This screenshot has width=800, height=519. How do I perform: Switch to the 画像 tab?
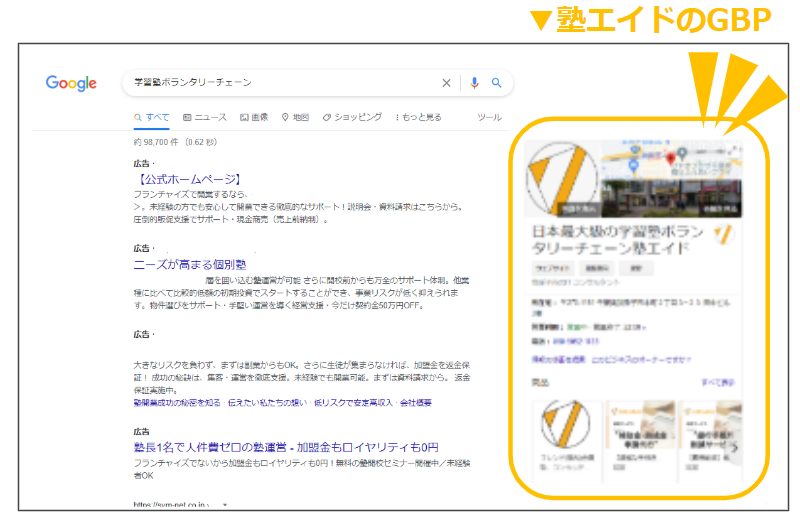point(254,117)
